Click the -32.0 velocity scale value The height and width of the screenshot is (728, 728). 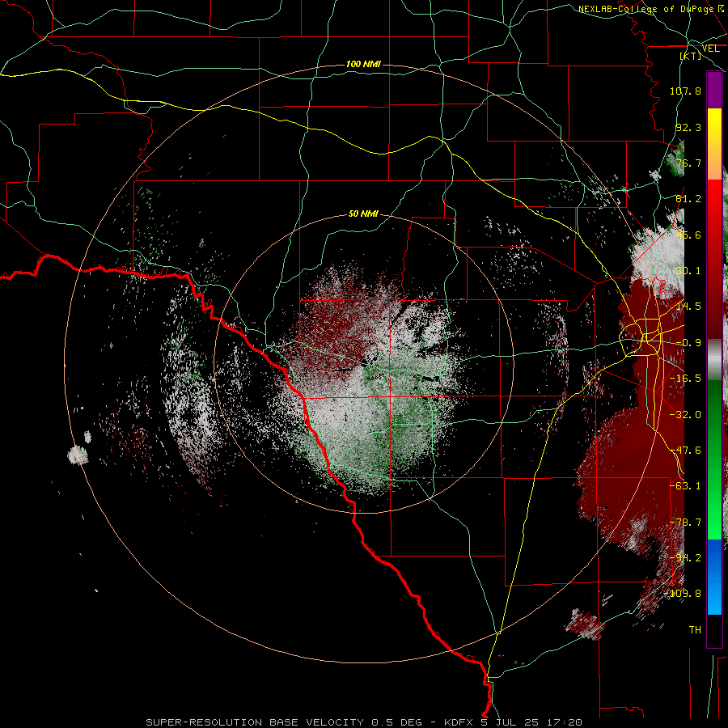click(x=685, y=415)
